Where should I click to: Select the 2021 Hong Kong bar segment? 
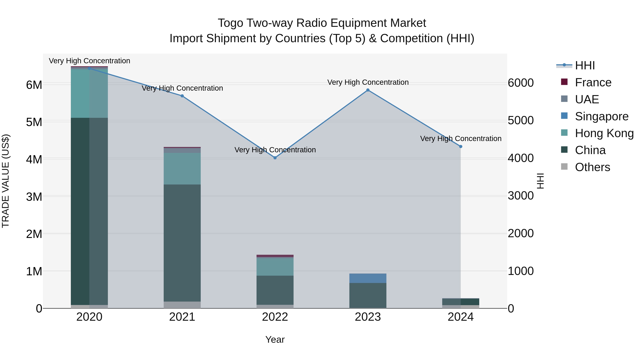[x=182, y=169]
